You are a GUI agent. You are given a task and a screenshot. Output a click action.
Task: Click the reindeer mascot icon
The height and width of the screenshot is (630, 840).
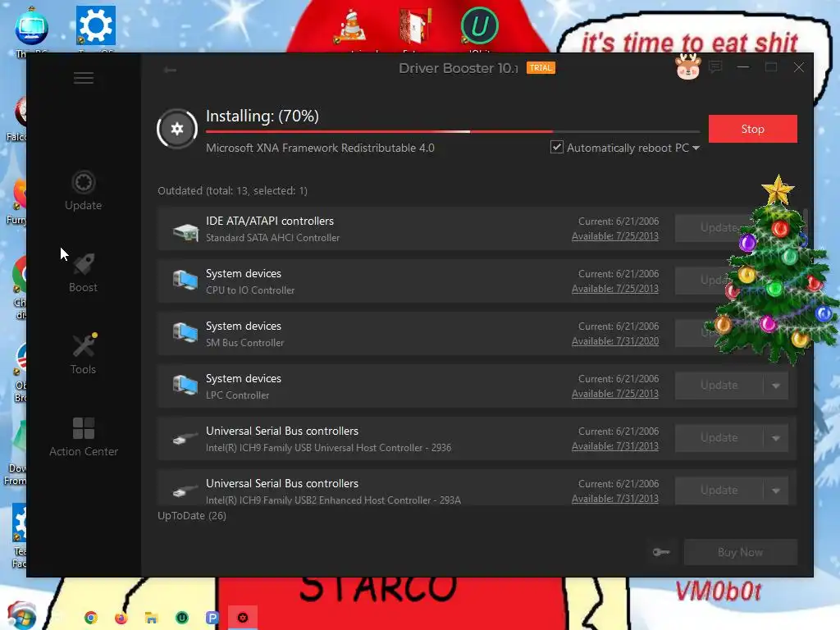pos(688,67)
